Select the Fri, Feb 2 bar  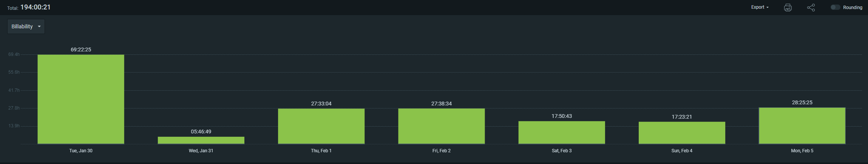pyautogui.click(x=441, y=126)
